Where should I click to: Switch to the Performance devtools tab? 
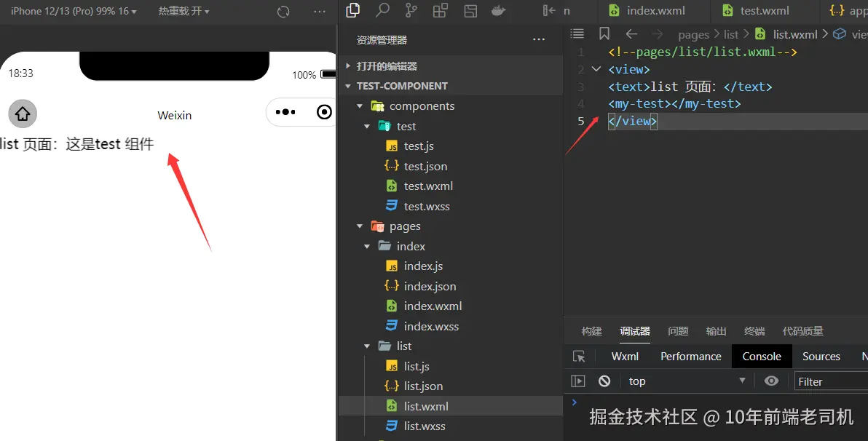[x=691, y=357]
